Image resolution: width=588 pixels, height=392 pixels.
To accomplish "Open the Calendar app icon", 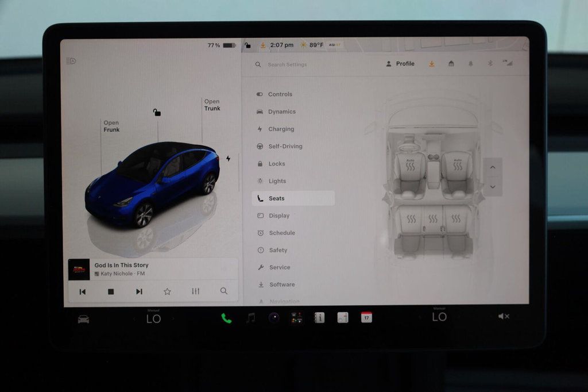I will click(366, 317).
